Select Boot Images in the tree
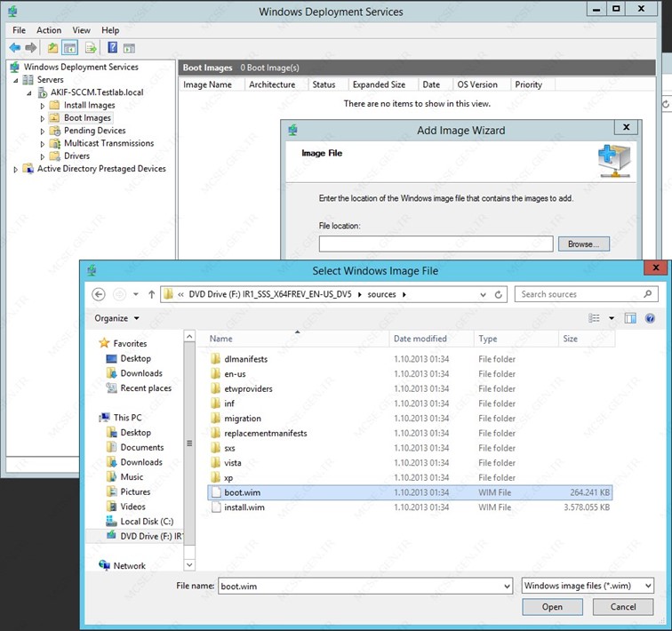 (x=87, y=118)
